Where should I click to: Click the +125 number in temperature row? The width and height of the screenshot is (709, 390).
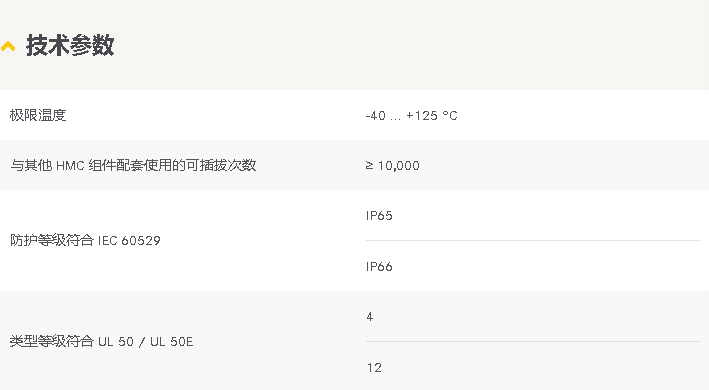click(422, 116)
